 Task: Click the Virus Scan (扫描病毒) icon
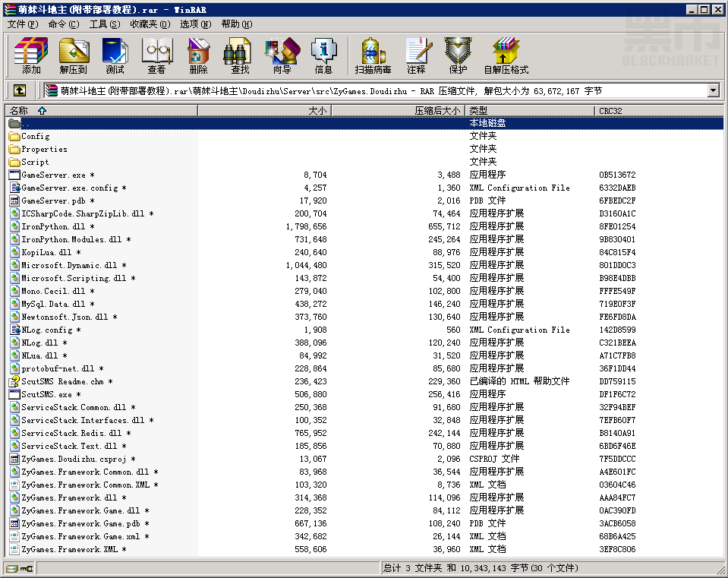(373, 55)
